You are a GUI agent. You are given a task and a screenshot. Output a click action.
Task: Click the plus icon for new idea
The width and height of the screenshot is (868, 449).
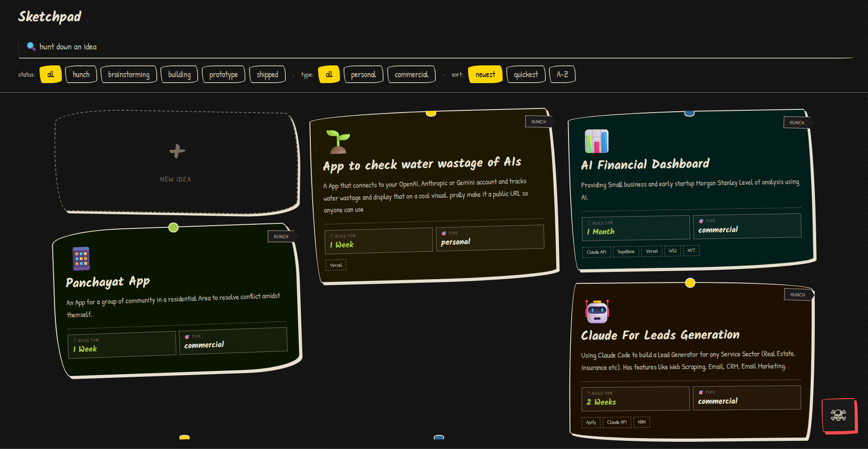pyautogui.click(x=177, y=151)
